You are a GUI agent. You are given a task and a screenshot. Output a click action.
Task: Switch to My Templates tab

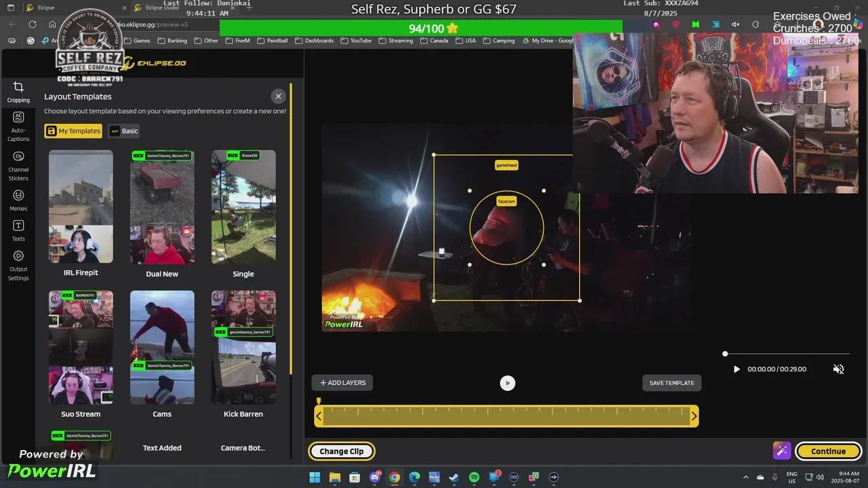point(73,131)
